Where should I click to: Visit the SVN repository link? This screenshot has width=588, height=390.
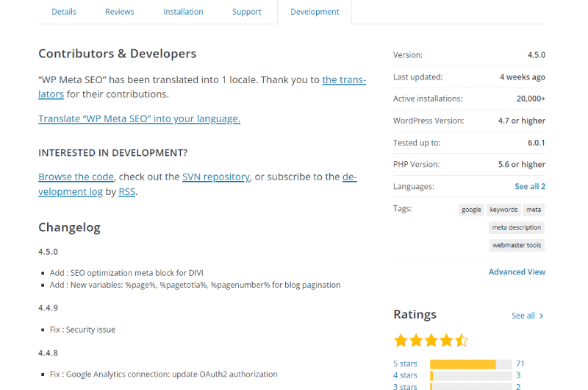coord(215,177)
